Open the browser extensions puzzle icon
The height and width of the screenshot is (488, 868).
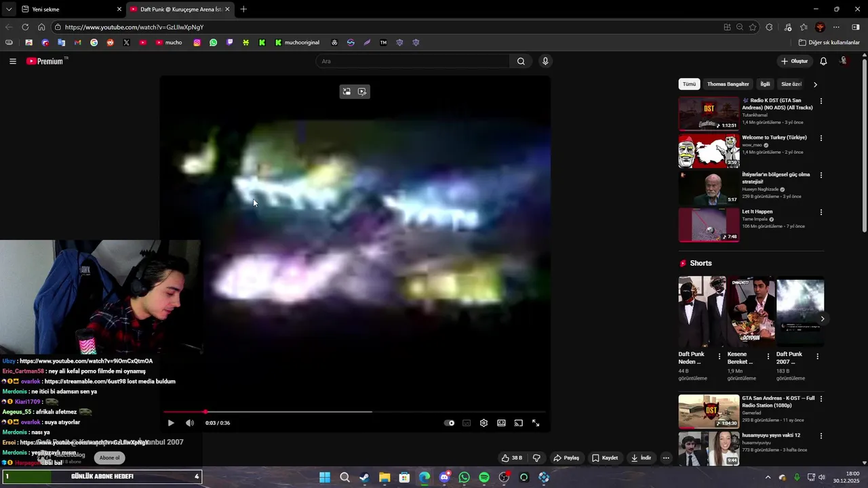point(769,27)
